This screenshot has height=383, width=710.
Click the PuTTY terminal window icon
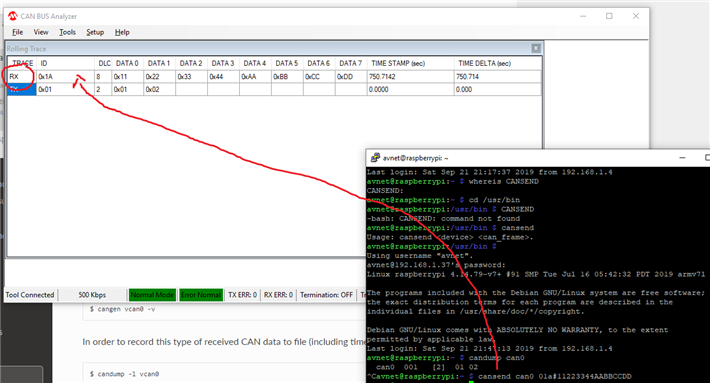point(375,158)
